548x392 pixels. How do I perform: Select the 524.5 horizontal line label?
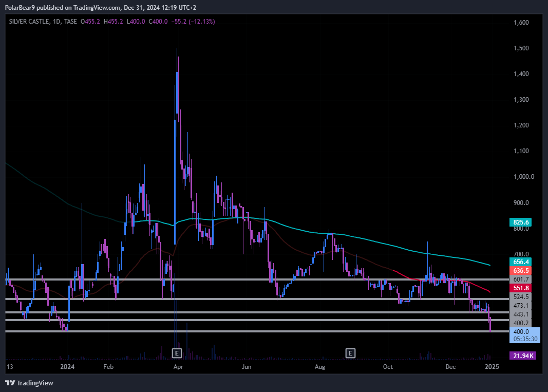point(522,296)
